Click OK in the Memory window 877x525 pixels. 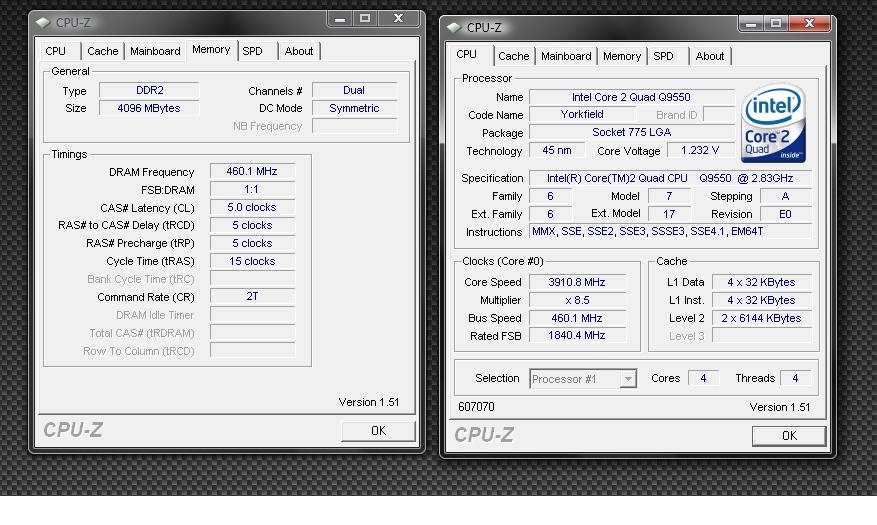point(378,431)
